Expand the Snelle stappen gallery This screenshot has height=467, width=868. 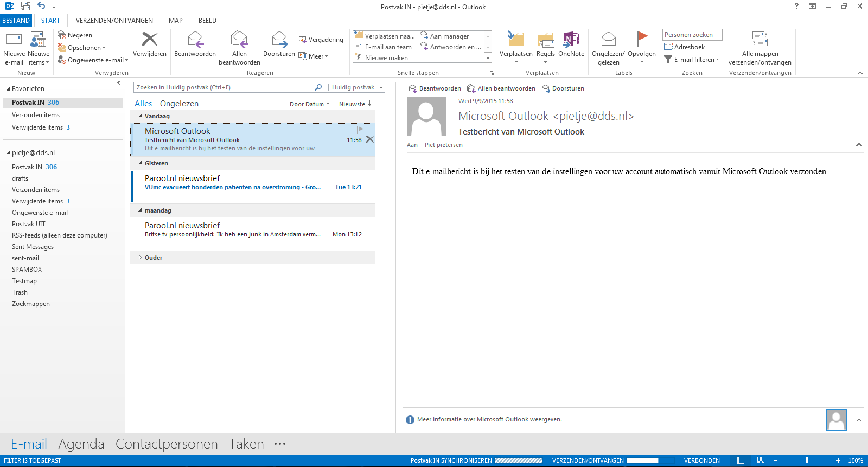point(488,57)
